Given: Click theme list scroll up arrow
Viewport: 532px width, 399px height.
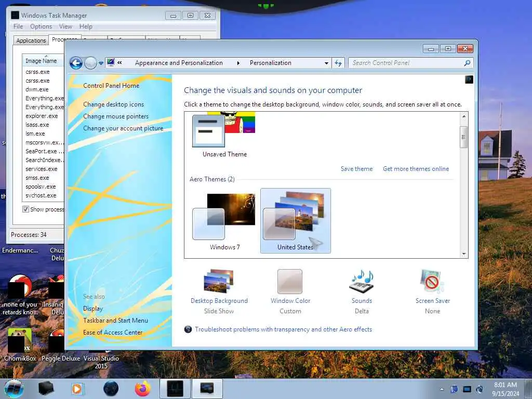Looking at the screenshot, I should [464, 116].
